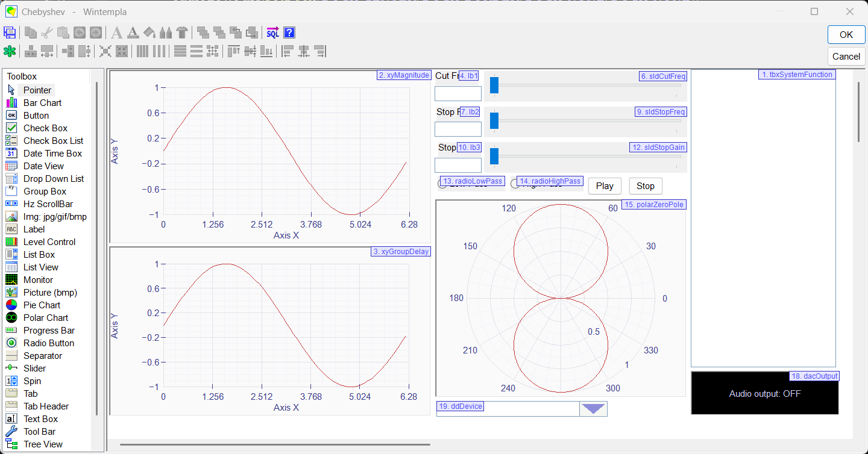Click the Stop Freq text input box
The height and width of the screenshot is (454, 868).
click(458, 129)
